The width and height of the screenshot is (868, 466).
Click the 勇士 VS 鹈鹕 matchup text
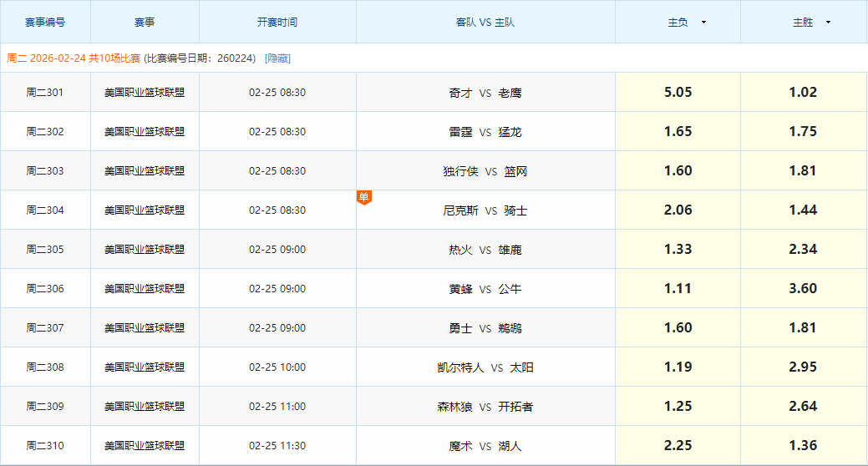click(485, 329)
